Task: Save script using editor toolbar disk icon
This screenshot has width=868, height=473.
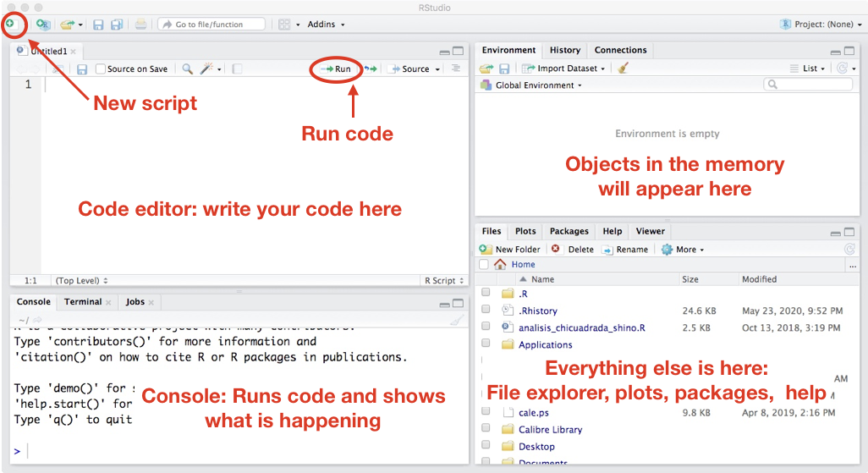Action: (x=82, y=69)
